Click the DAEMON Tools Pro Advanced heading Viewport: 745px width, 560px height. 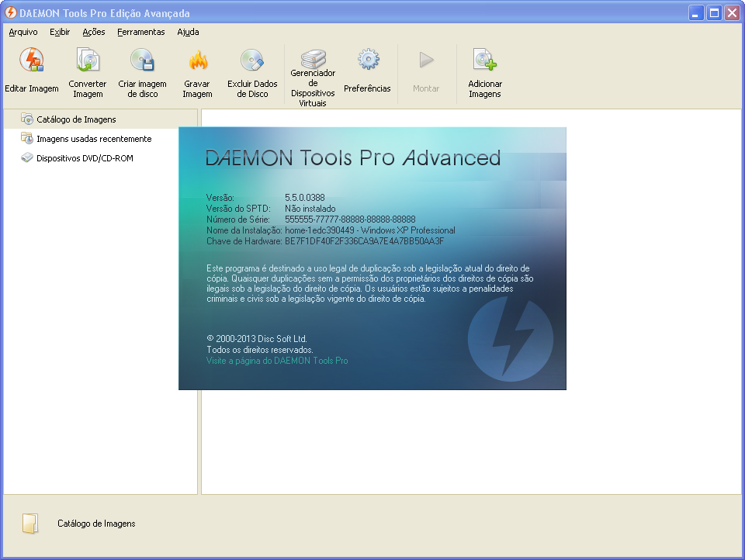click(x=353, y=157)
